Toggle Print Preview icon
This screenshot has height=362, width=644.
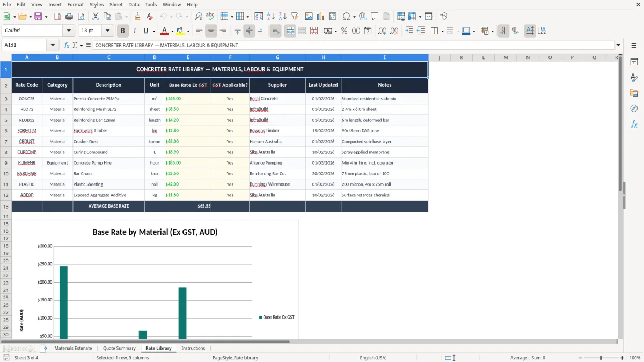click(x=80, y=17)
